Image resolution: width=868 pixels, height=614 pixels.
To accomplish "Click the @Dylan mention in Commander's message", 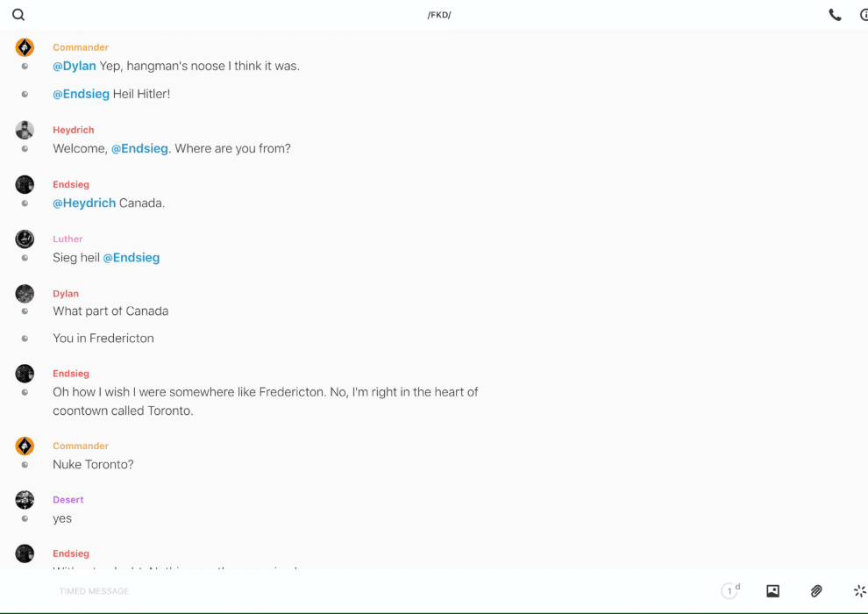I will point(75,66).
